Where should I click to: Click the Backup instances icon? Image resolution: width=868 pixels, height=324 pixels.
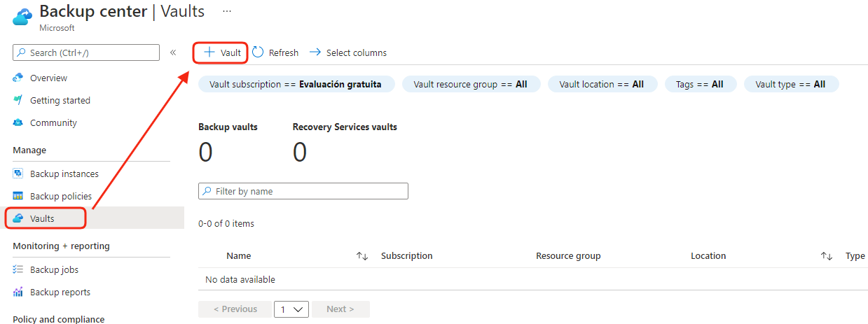(18, 174)
